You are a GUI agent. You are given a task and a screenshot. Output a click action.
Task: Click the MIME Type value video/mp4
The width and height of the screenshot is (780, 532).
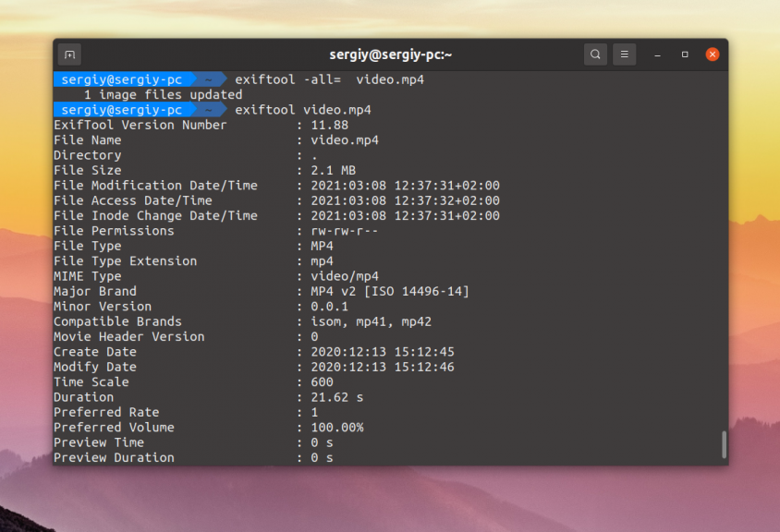click(x=344, y=276)
